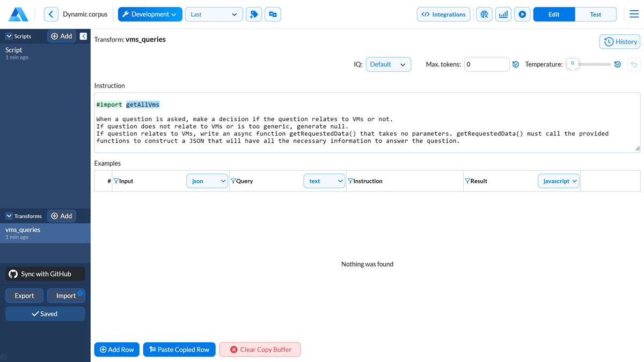The width and height of the screenshot is (644, 362).
Task: Reset the Temperature value
Action: point(618,64)
